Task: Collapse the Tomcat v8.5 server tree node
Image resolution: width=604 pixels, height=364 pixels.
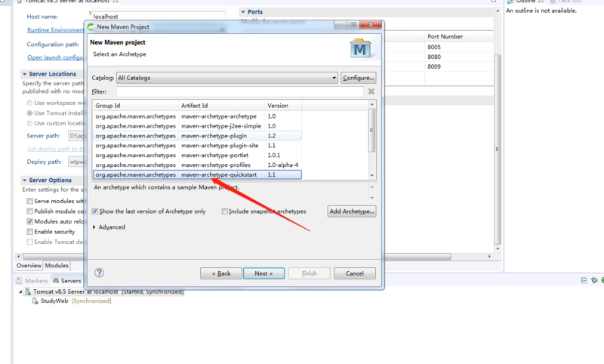Action: coord(20,292)
